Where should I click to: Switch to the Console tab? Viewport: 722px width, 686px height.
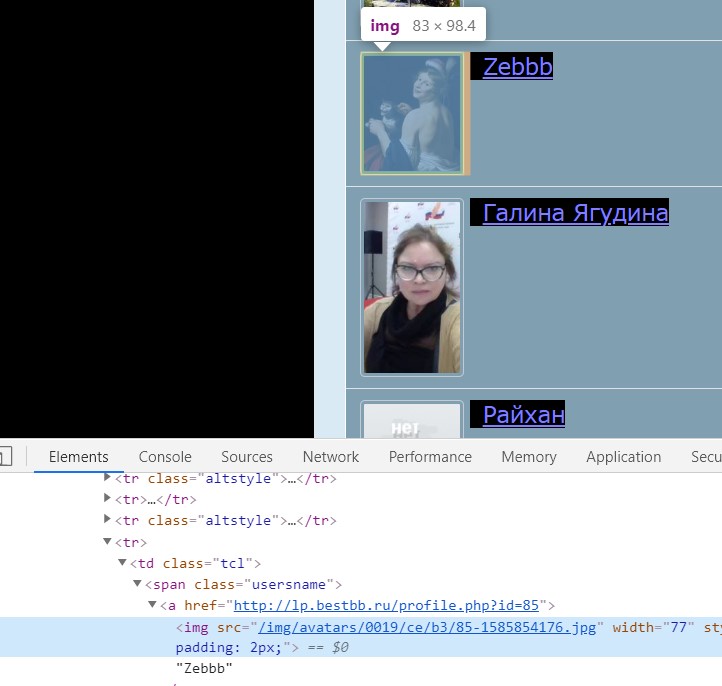165,457
